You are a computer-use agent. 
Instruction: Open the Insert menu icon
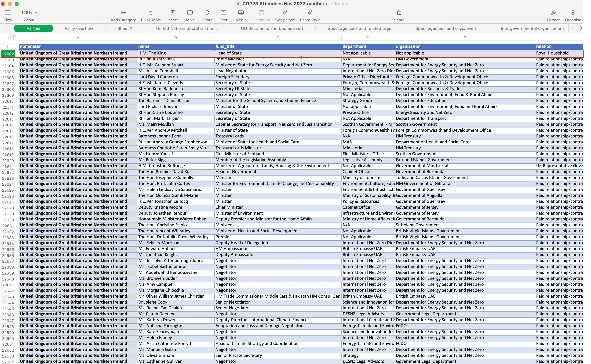point(172,13)
